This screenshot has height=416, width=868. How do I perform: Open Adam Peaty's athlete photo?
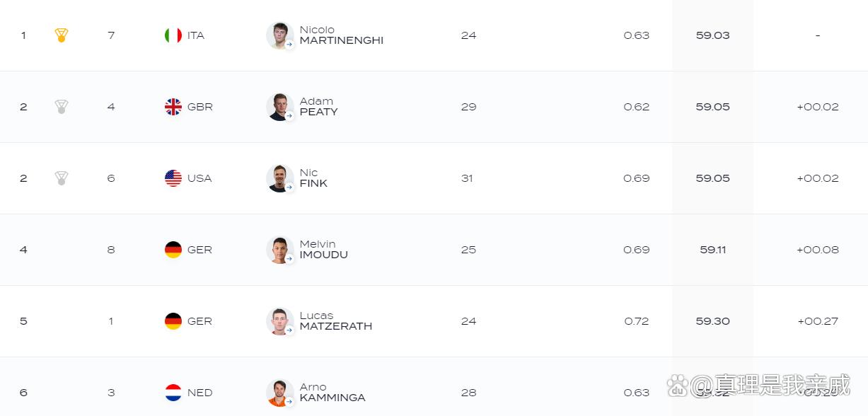(x=280, y=107)
